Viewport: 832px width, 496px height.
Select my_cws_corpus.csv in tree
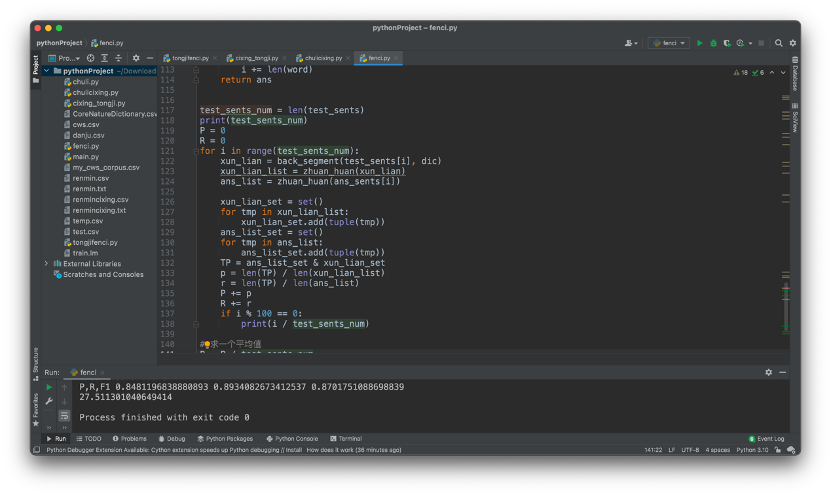[x=101, y=167]
